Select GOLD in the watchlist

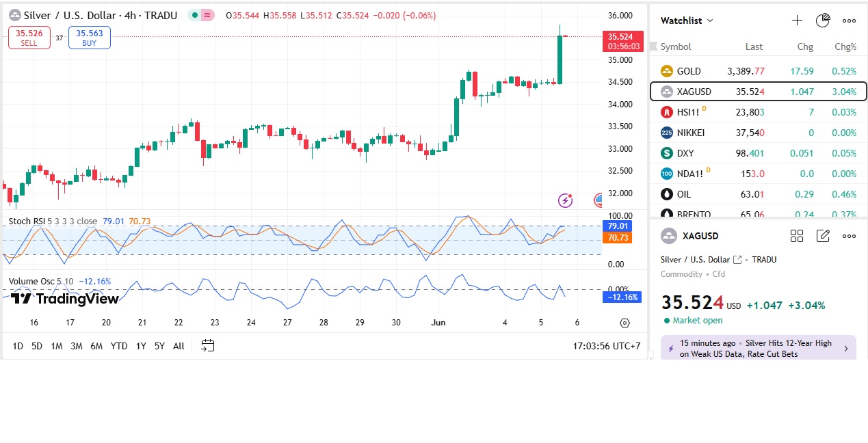[x=688, y=71]
